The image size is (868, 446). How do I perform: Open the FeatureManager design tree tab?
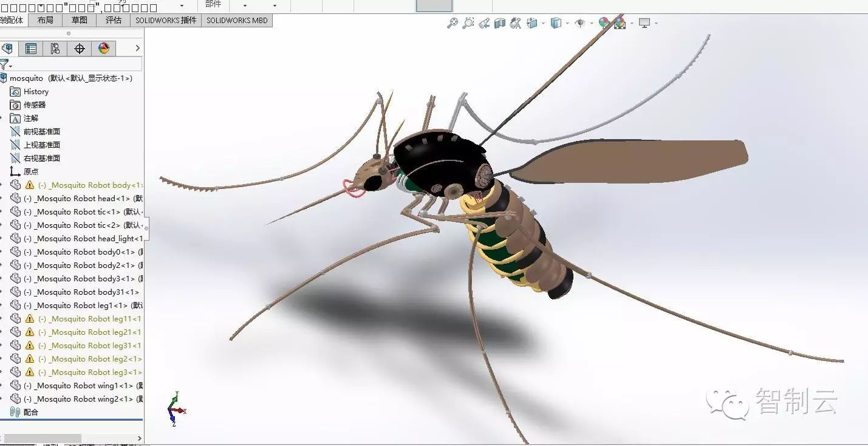8,49
